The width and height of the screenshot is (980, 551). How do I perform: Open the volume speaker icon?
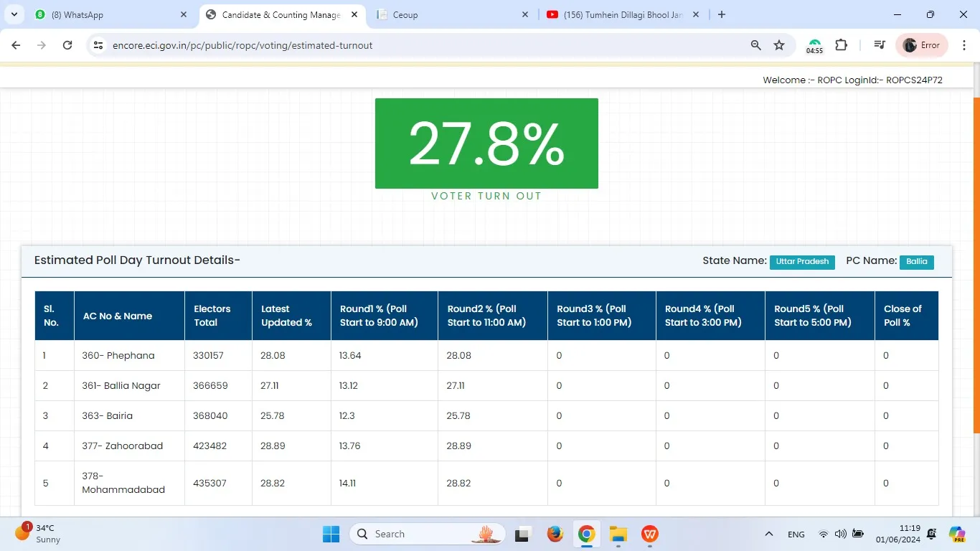pos(840,534)
